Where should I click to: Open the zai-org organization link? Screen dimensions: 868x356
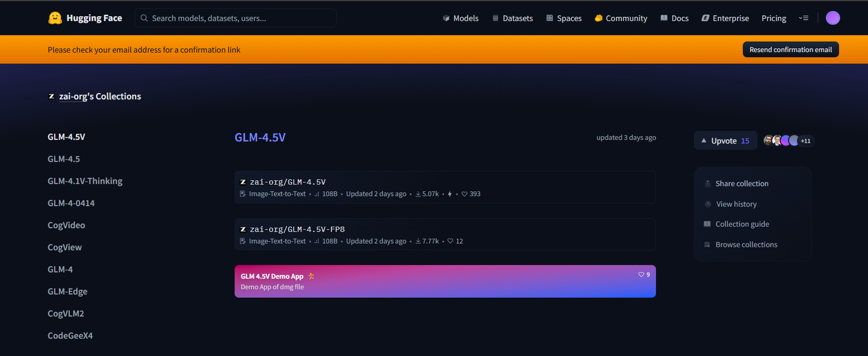point(73,96)
